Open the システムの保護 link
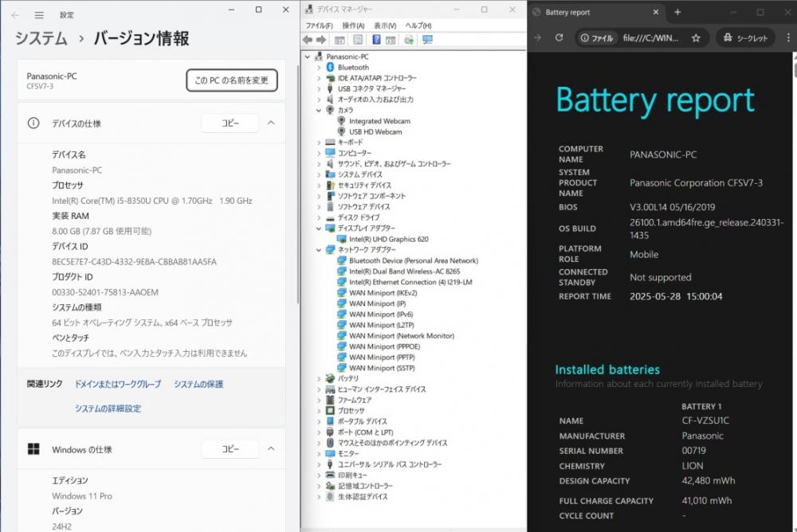797x532 pixels. pyautogui.click(x=198, y=384)
